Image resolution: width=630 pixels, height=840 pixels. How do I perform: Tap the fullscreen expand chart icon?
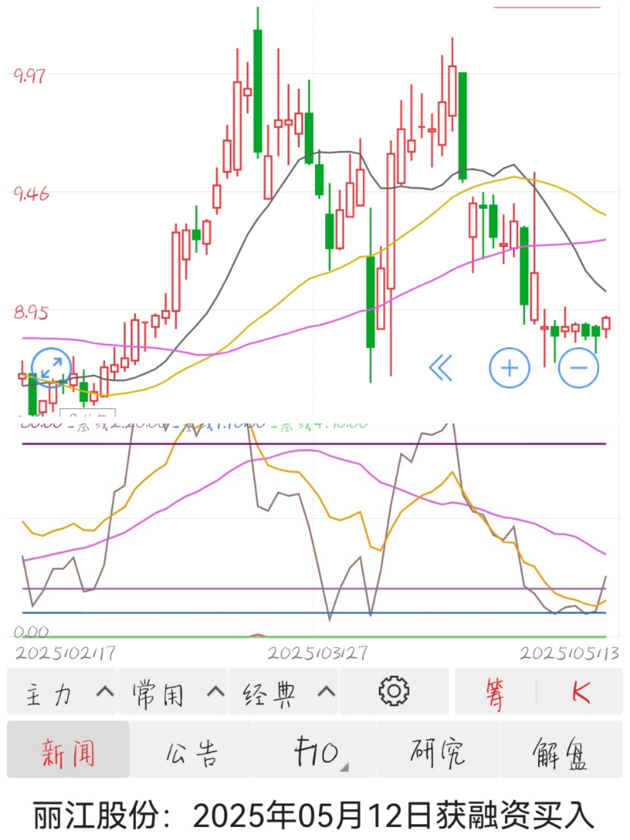click(x=51, y=367)
